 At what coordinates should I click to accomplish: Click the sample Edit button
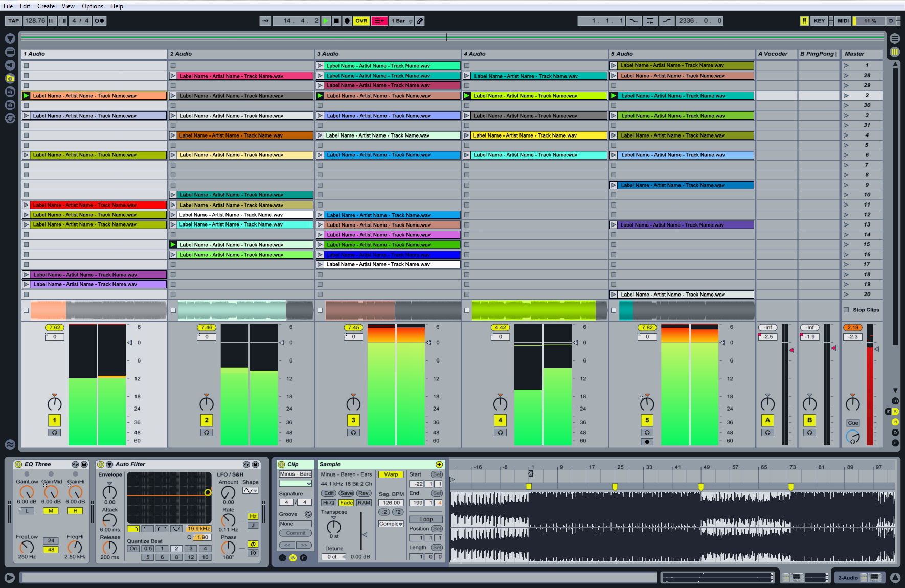click(329, 493)
